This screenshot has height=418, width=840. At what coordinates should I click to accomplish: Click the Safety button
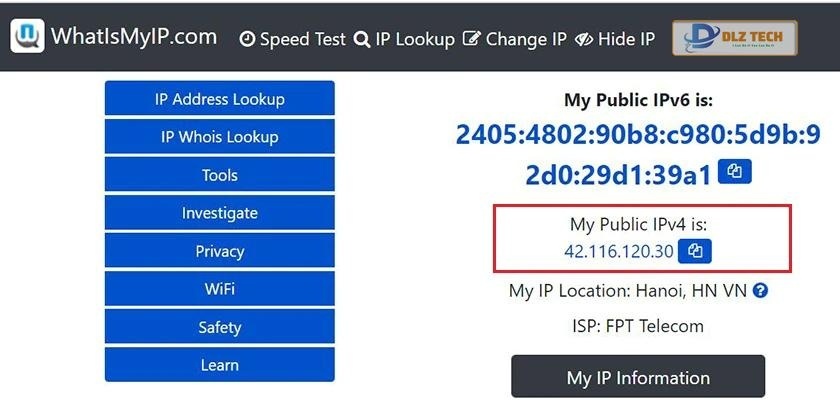pyautogui.click(x=219, y=327)
